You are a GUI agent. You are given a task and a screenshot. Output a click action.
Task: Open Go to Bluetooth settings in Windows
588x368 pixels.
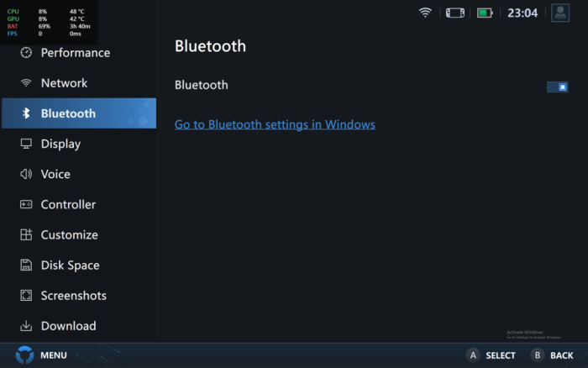tap(275, 124)
